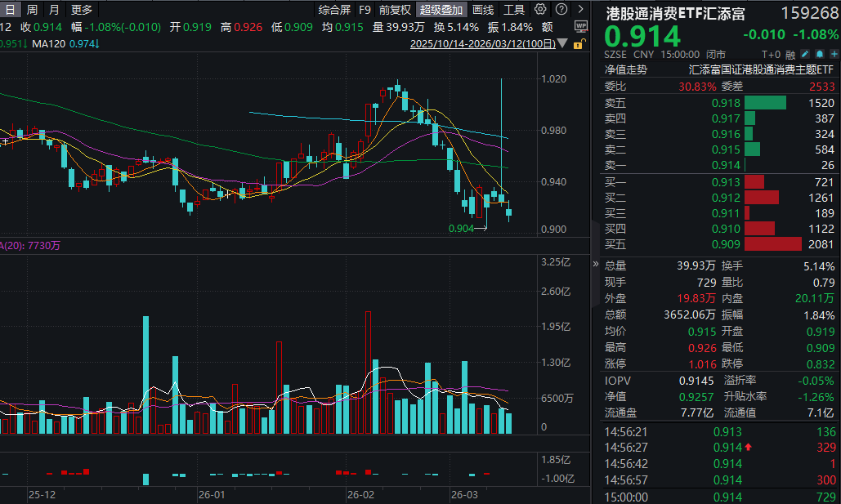Click the WP icon below toolbar

pos(581,26)
